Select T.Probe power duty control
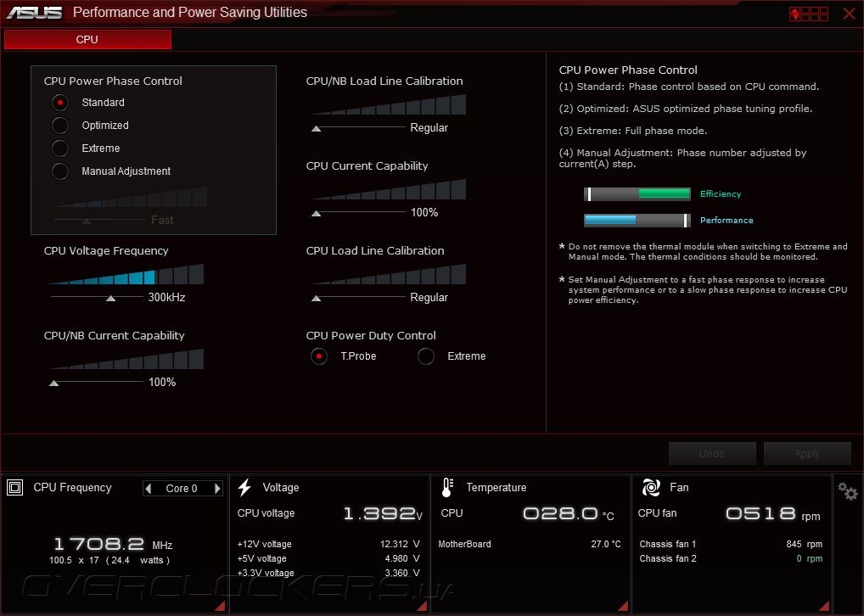 319,356
